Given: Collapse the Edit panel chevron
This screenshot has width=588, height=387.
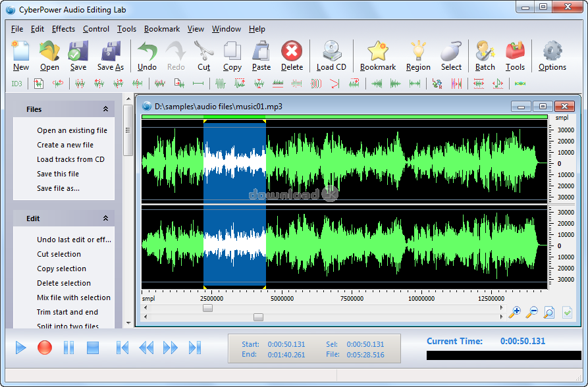Looking at the screenshot, I should pos(106,219).
